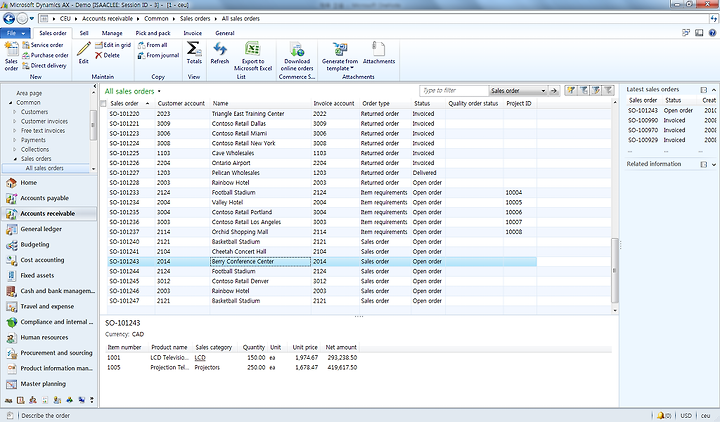Export to Microsoft Excel

tap(253, 56)
